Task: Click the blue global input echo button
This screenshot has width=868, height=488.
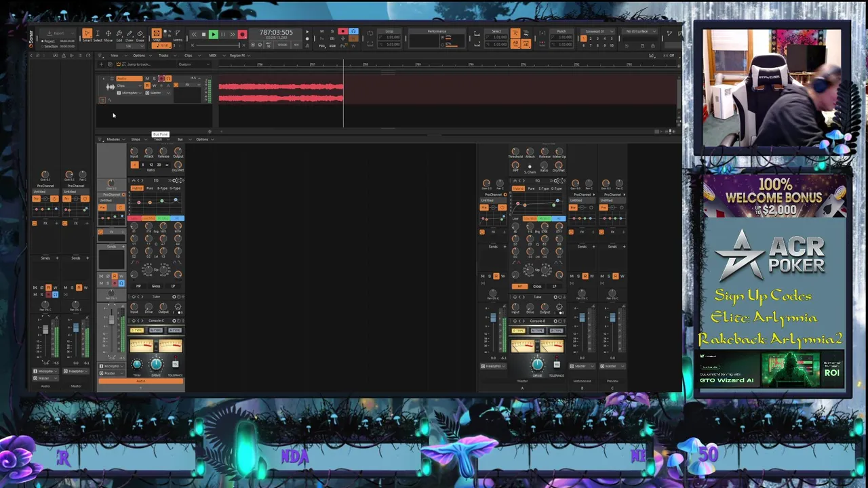Action: tap(353, 31)
